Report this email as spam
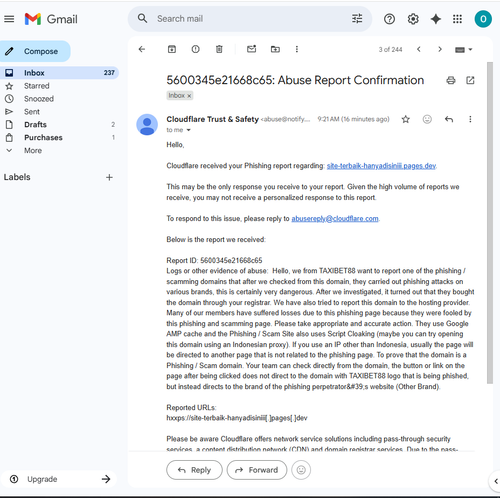Image resolution: width=500 pixels, height=498 pixels. [x=196, y=49]
